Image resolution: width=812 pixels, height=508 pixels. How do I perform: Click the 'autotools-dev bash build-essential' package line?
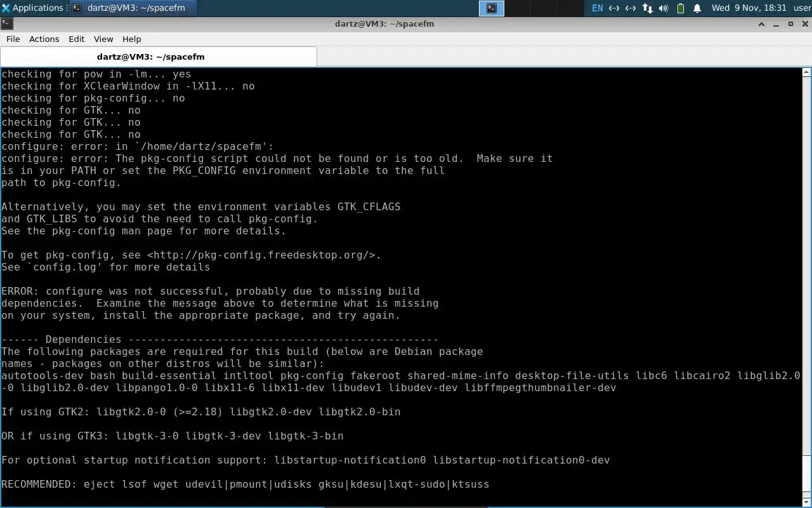point(401,376)
